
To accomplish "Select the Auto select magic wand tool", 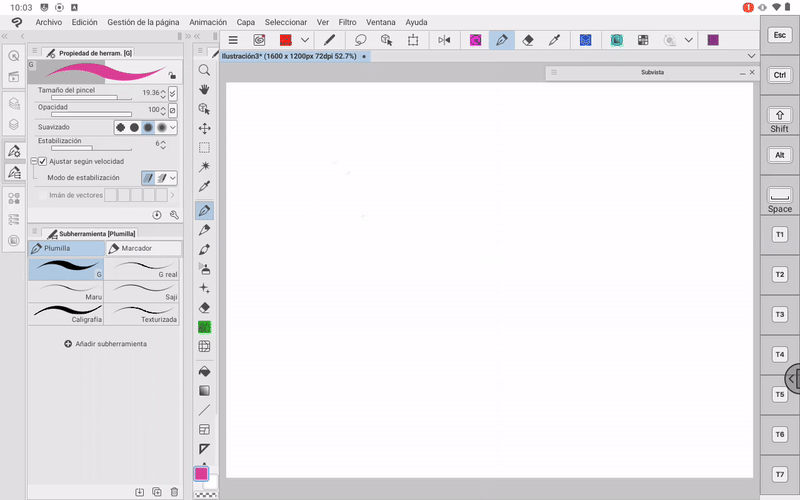I will [x=204, y=166].
